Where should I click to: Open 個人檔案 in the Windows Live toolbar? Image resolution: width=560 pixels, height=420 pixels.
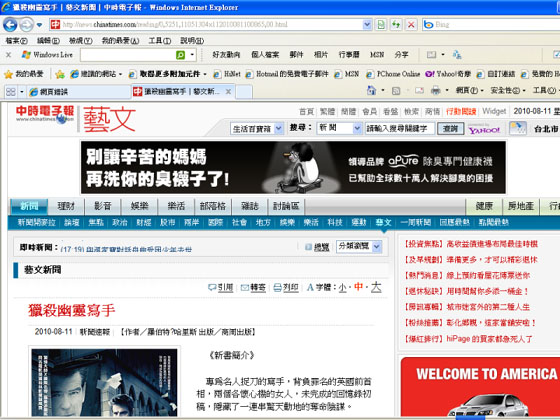[x=265, y=55]
